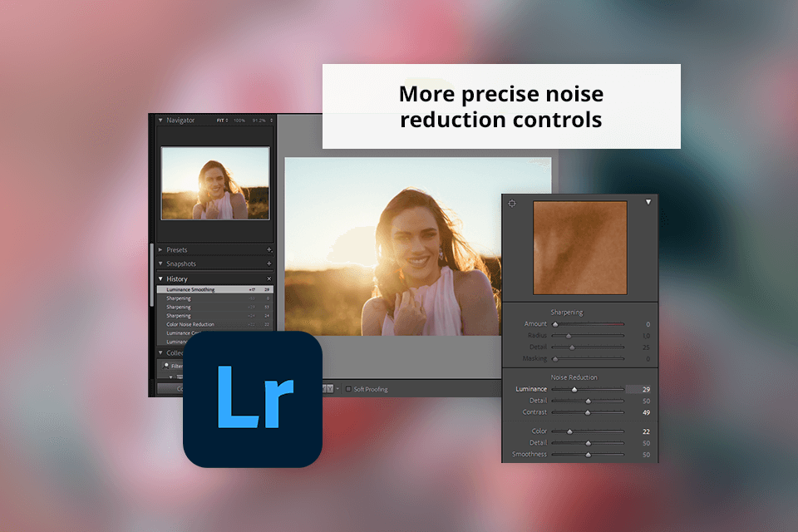The width and height of the screenshot is (798, 532).
Task: Add a new preset with plus icon
Action: click(269, 250)
